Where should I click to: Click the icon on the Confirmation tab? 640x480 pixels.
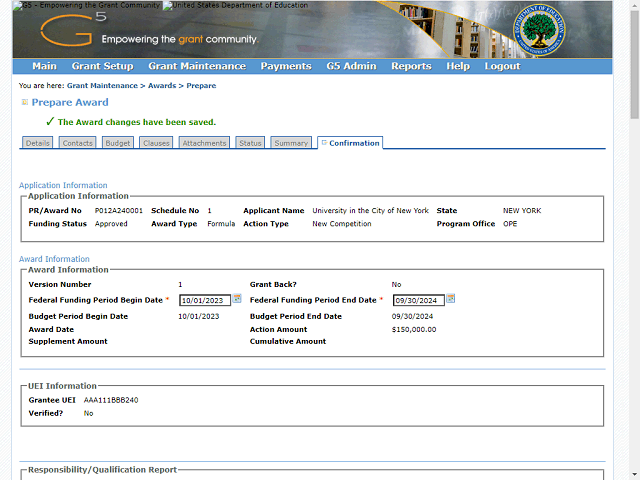pyautogui.click(x=324, y=143)
